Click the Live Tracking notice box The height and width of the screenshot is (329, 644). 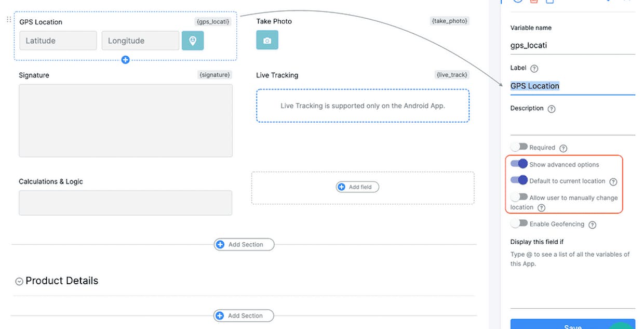point(363,106)
